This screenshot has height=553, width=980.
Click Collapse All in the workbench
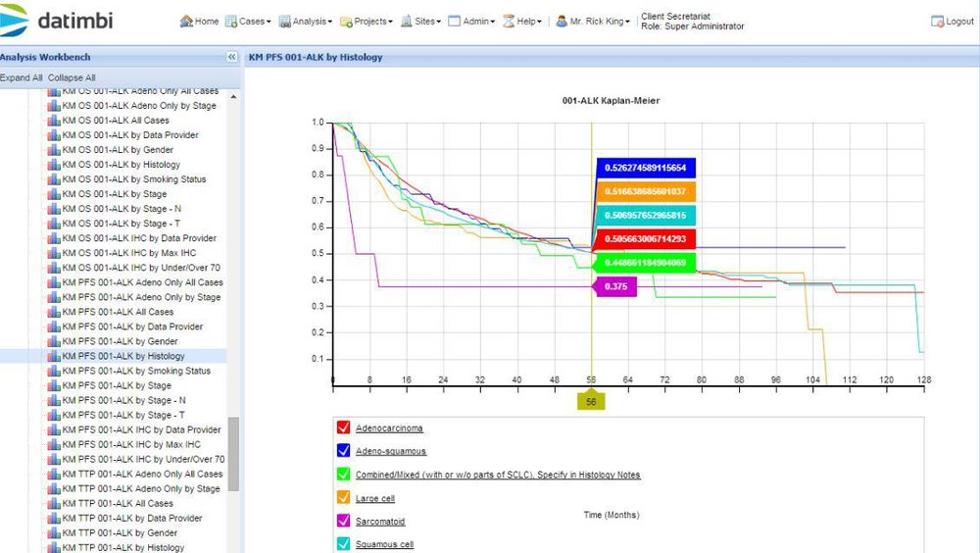pyautogui.click(x=72, y=77)
